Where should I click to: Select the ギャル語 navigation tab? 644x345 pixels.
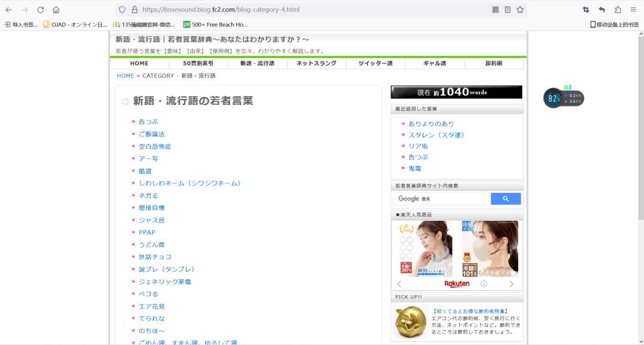[x=434, y=63]
